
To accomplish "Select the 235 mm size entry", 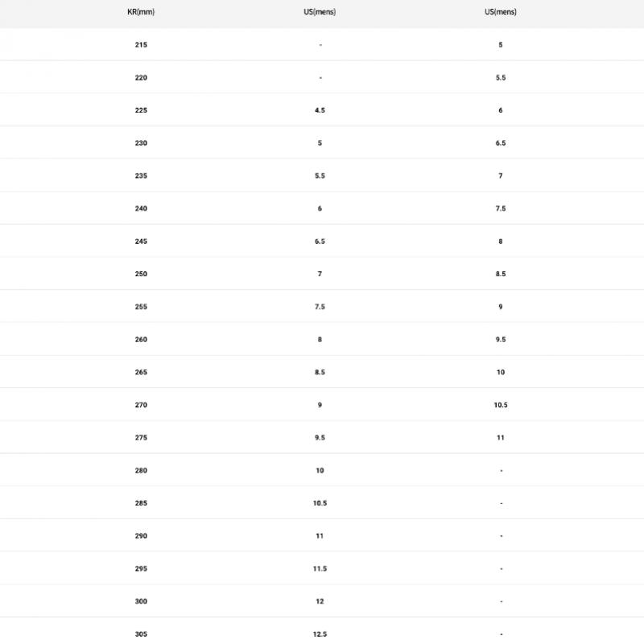I will pyautogui.click(x=141, y=175).
